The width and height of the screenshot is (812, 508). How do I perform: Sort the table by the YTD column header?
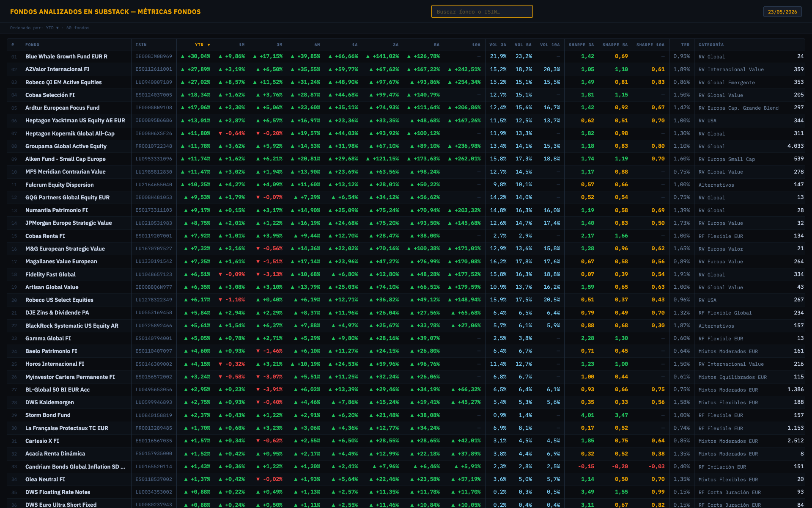[202, 44]
